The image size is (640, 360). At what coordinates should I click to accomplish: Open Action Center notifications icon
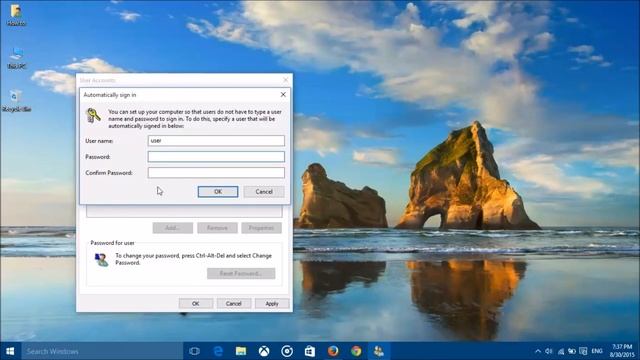(x=583, y=351)
